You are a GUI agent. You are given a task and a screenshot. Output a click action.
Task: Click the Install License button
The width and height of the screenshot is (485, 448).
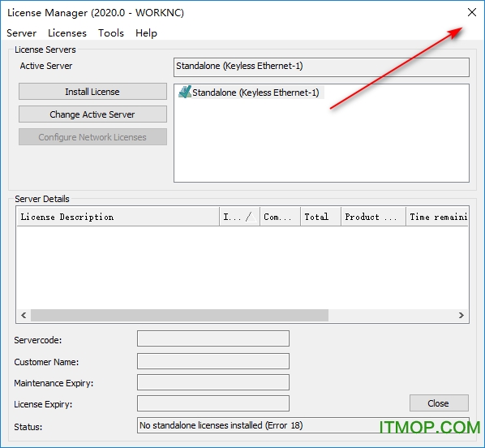(x=92, y=92)
